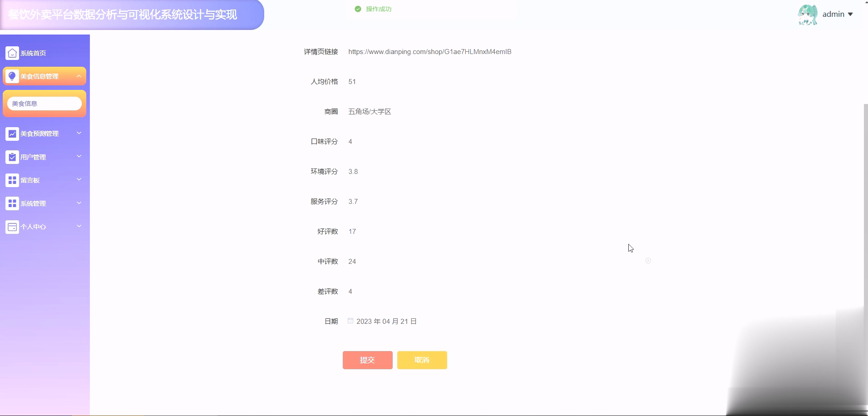Click the 商圈 label

pos(331,112)
